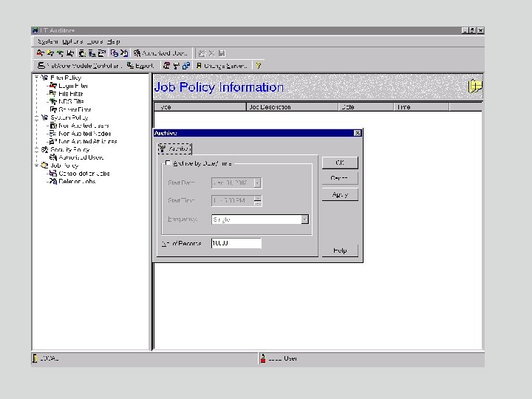Select Non Audited Nodes in the tree
Screen dimensions: 532x399
coord(85,134)
